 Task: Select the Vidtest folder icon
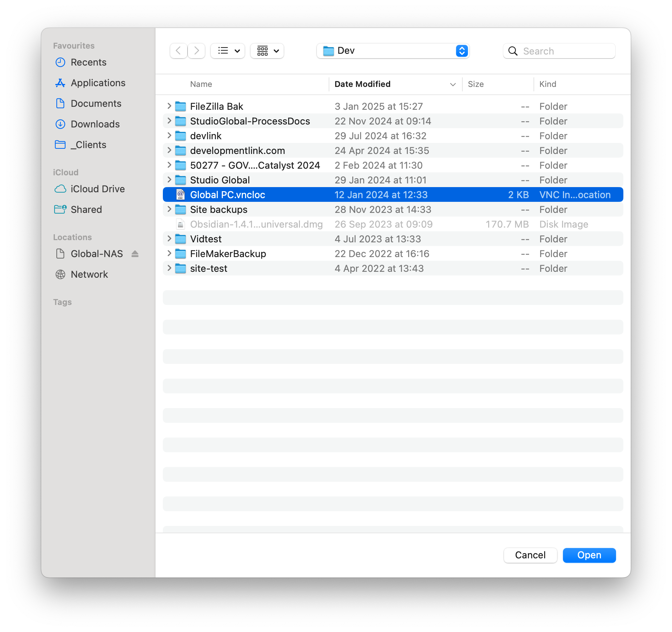point(181,239)
